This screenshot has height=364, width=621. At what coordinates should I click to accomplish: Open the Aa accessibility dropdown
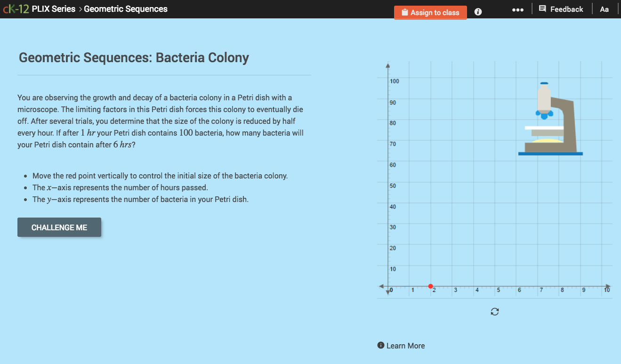(605, 8)
